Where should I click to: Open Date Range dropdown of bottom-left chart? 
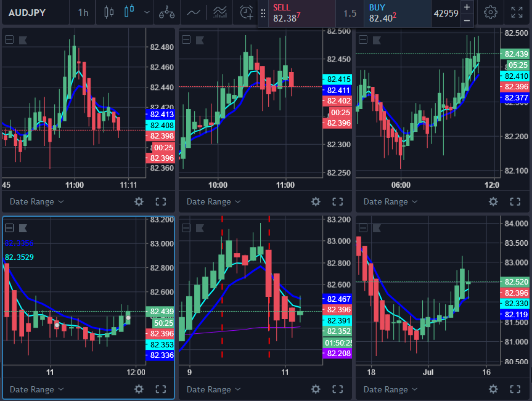click(36, 389)
